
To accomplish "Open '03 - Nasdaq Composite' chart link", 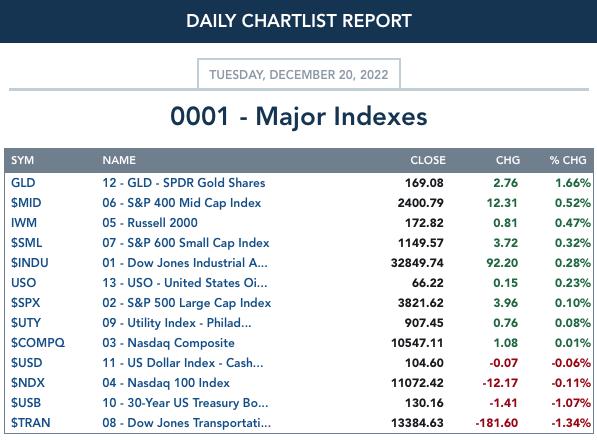I will point(168,343).
